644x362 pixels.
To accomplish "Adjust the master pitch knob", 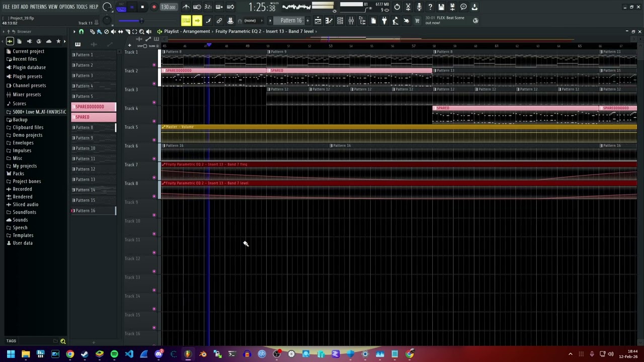I will 107,21.
